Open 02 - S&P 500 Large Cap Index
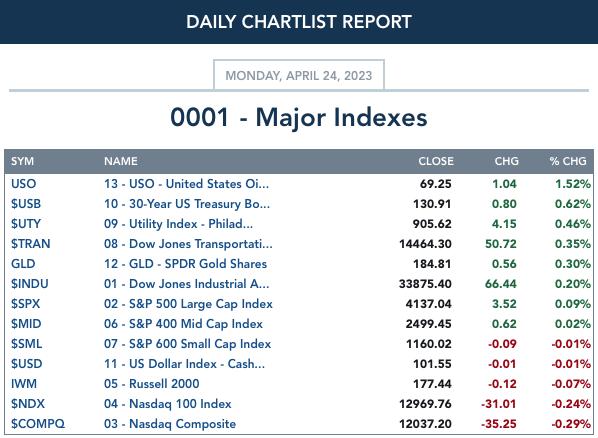The width and height of the screenshot is (598, 438). 188,304
